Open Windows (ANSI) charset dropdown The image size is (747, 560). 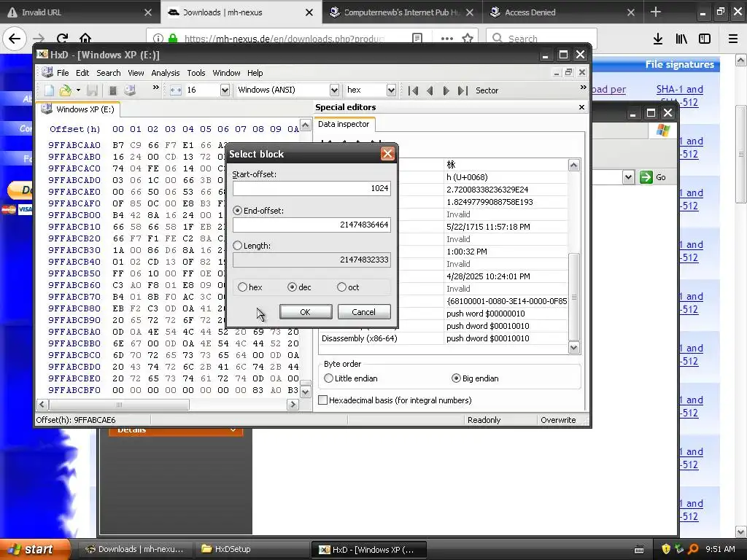pyautogui.click(x=334, y=90)
